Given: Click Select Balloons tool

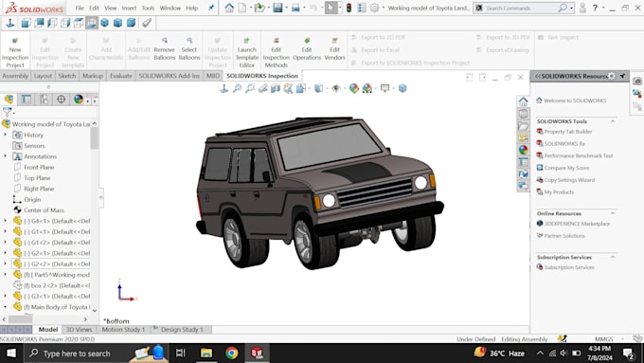Looking at the screenshot, I should click(189, 49).
